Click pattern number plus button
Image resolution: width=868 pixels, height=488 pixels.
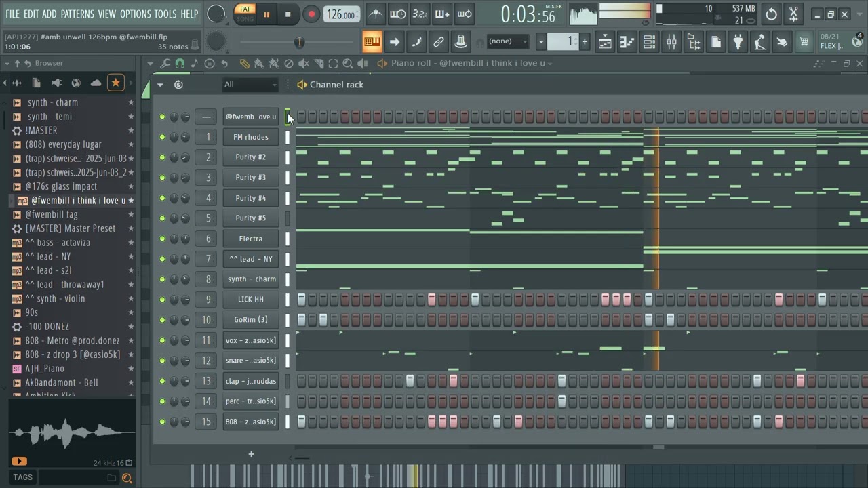coord(585,42)
